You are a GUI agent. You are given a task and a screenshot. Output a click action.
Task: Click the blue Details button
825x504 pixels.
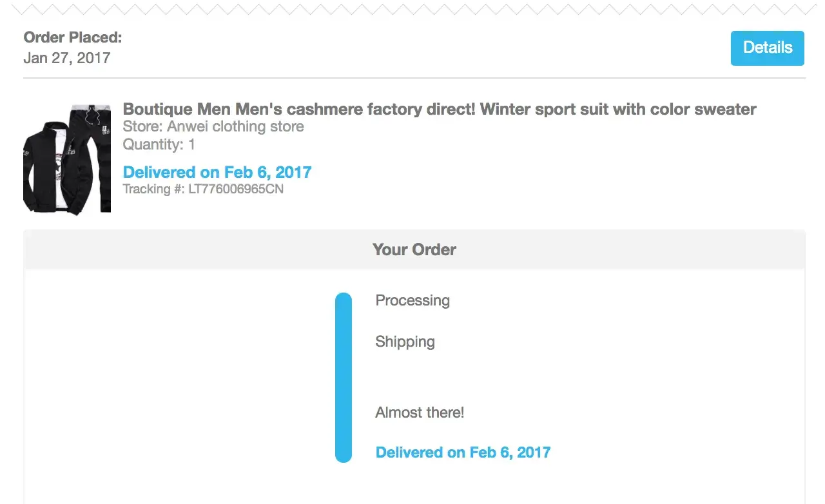point(767,48)
